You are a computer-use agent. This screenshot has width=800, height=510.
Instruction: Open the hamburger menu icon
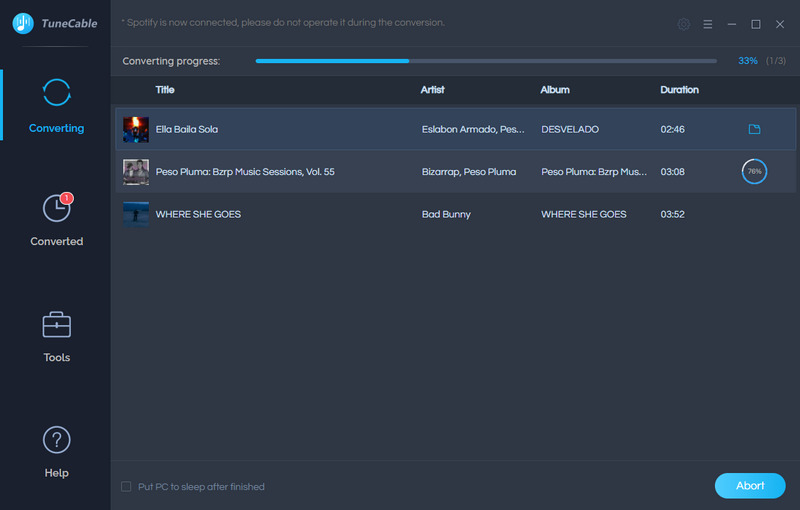pyautogui.click(x=708, y=24)
